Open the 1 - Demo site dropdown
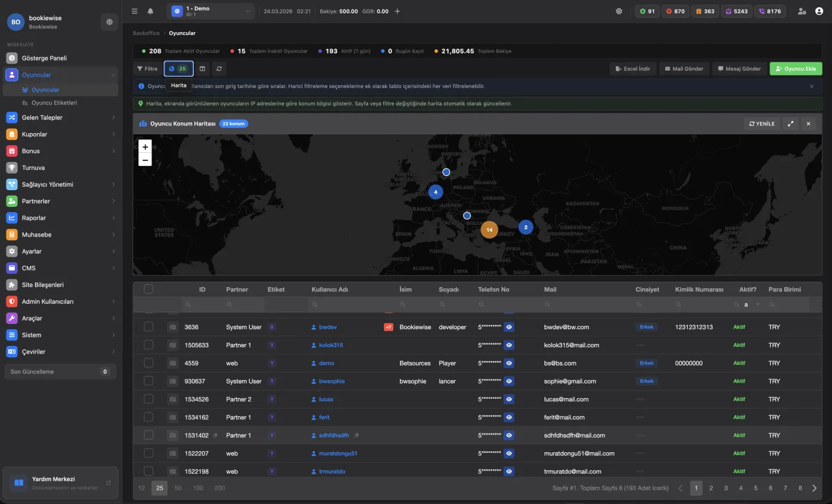 (210, 11)
